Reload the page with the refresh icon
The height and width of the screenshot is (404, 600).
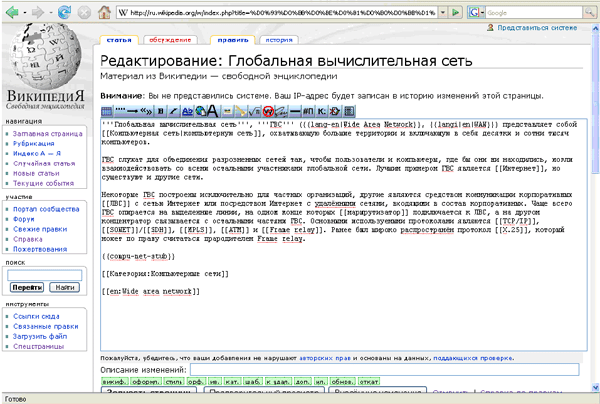64,13
